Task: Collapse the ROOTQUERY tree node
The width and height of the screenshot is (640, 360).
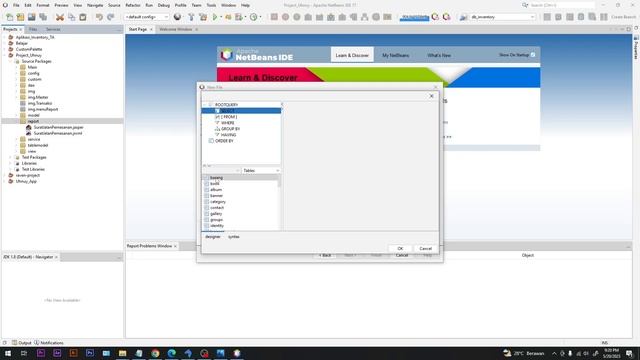Action: coord(205,105)
